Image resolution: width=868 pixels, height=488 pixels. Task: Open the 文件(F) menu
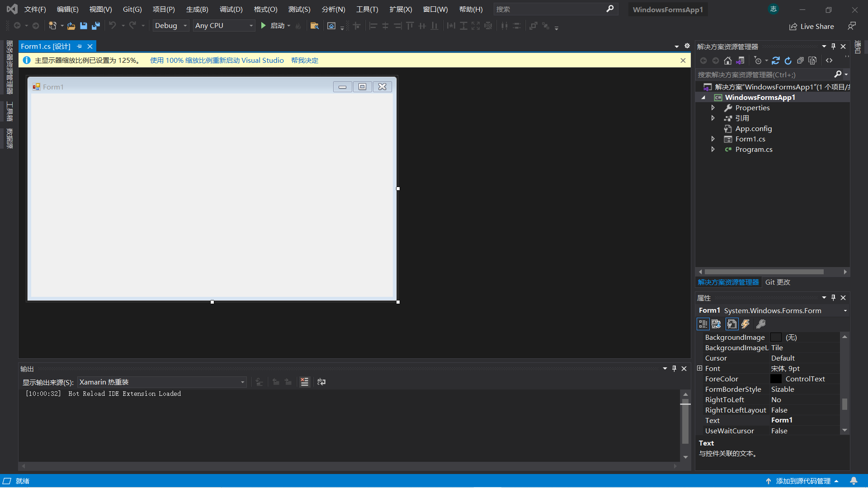[35, 9]
